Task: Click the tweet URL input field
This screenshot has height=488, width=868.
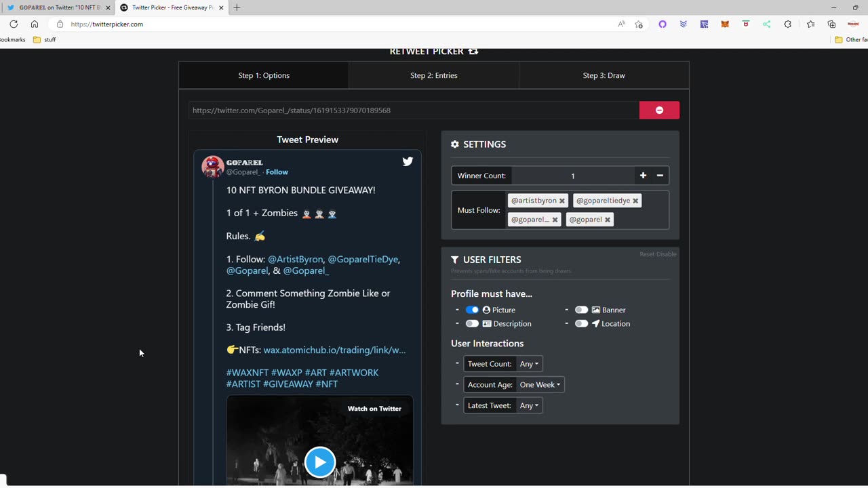Action: tap(414, 110)
